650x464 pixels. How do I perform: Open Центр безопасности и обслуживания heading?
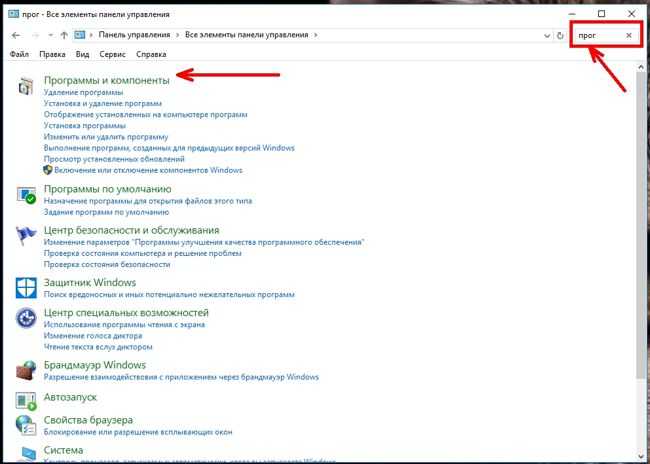tap(131, 230)
